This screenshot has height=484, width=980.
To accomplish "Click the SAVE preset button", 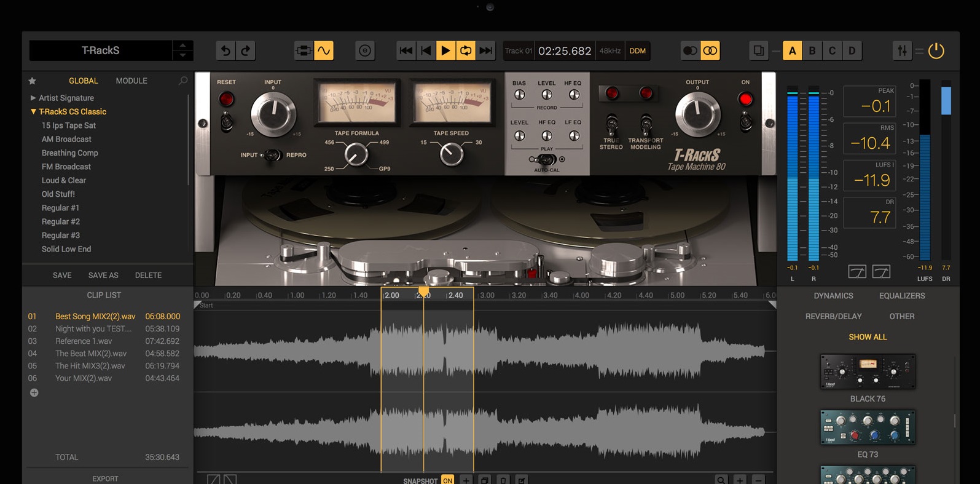I will [62, 275].
